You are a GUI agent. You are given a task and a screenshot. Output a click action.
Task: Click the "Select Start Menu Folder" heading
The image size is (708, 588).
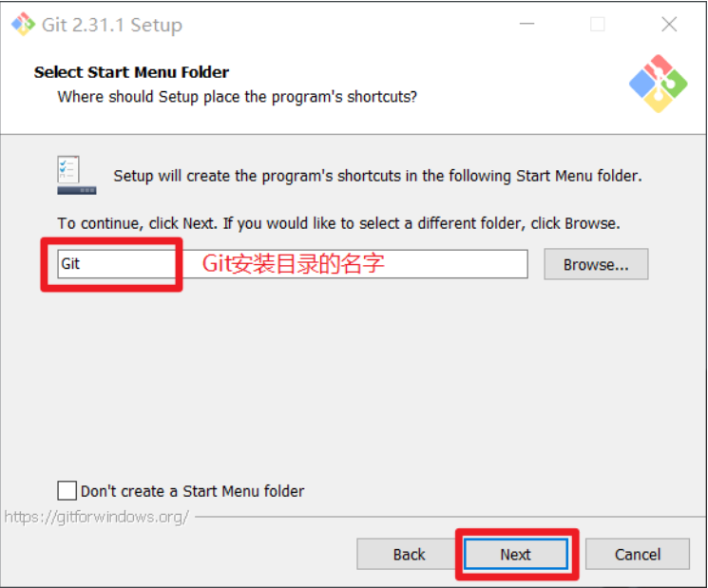click(131, 72)
